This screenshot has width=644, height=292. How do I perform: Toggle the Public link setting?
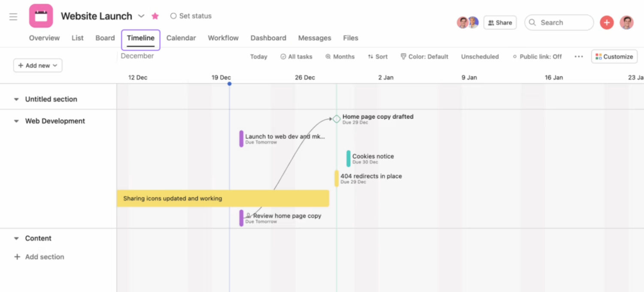click(x=537, y=56)
